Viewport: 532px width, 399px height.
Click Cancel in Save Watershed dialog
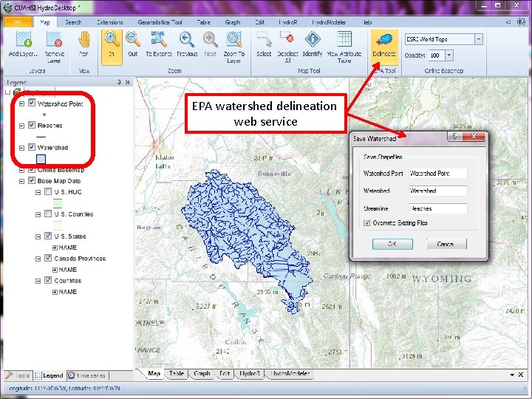[x=446, y=244]
